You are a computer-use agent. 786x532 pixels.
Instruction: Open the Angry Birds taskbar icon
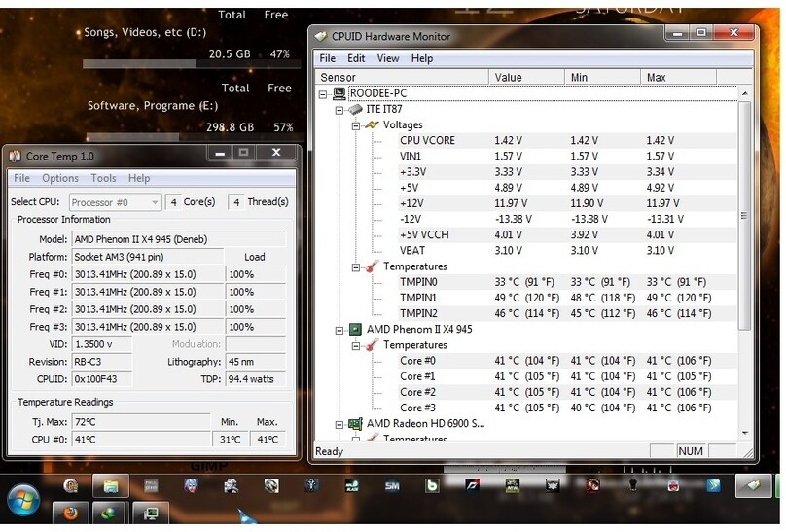click(x=673, y=485)
